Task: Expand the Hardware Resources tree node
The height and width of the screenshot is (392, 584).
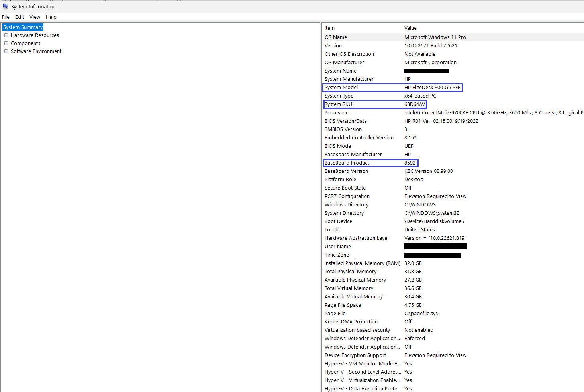Action: pyautogui.click(x=6, y=35)
